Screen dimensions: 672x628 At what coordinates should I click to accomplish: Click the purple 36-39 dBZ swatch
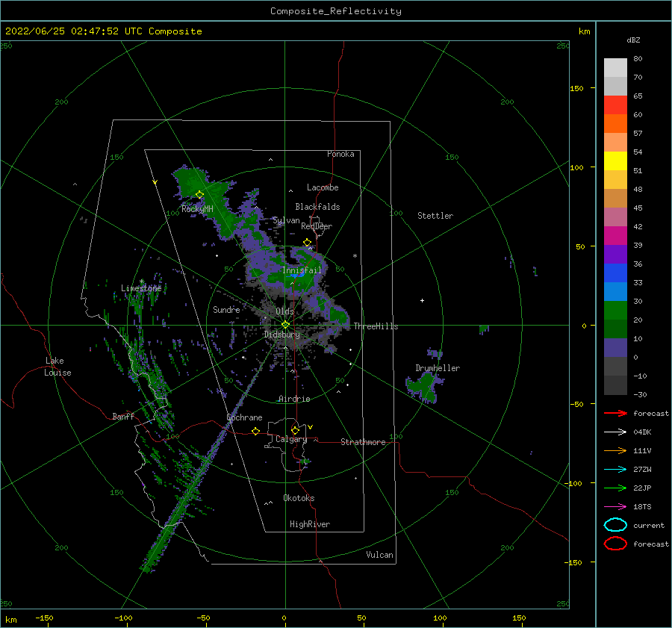coord(615,254)
